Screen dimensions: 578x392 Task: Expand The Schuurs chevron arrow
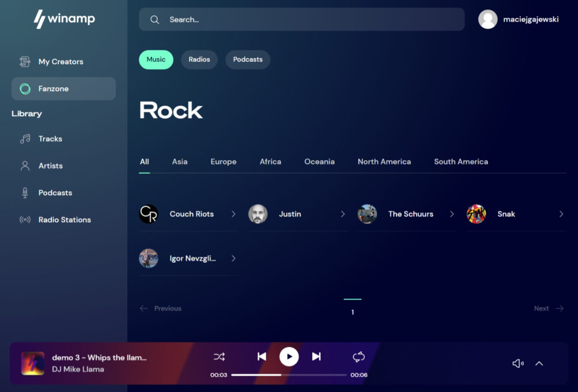tap(452, 214)
